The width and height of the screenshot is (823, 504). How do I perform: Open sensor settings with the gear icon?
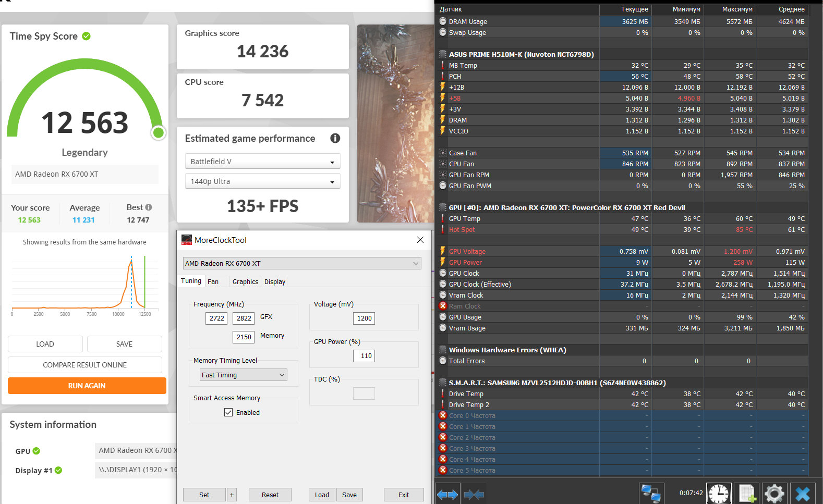(x=774, y=493)
